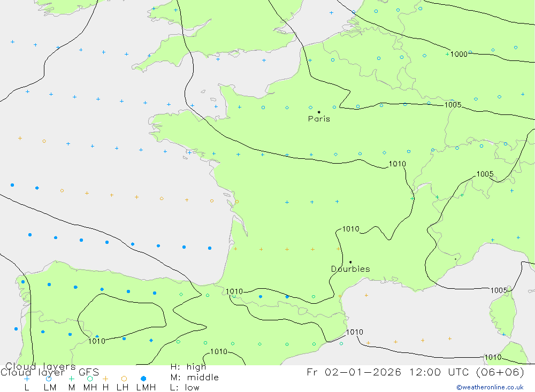Click the '(06+06)' forecast run text
This screenshot has height=392, width=535.
tap(500, 372)
